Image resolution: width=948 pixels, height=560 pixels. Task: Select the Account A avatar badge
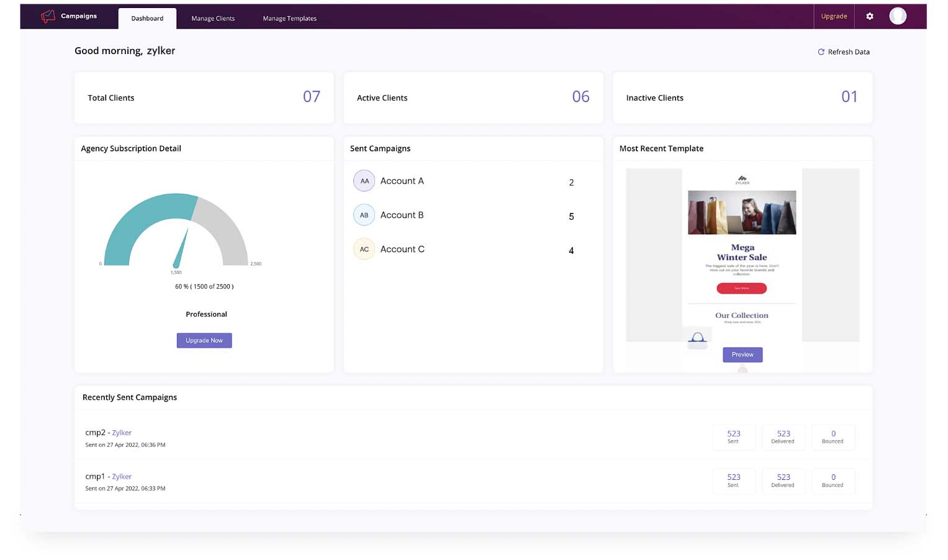point(364,181)
